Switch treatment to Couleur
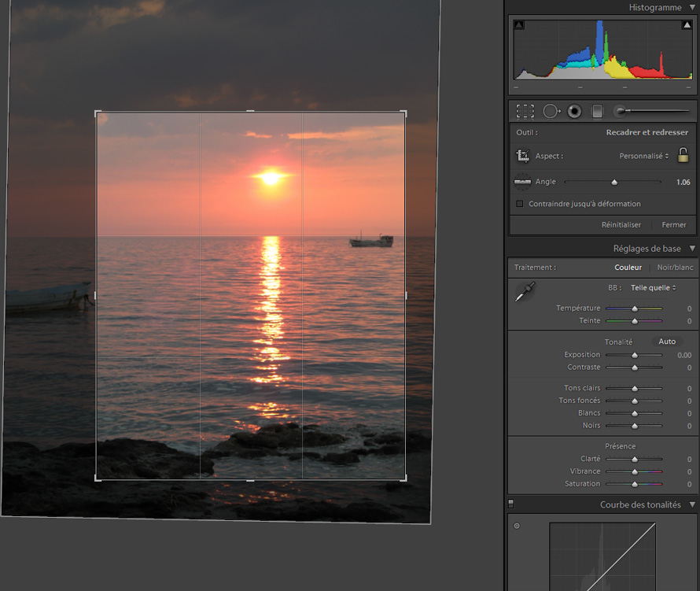Viewport: 700px width, 591px height. click(628, 267)
